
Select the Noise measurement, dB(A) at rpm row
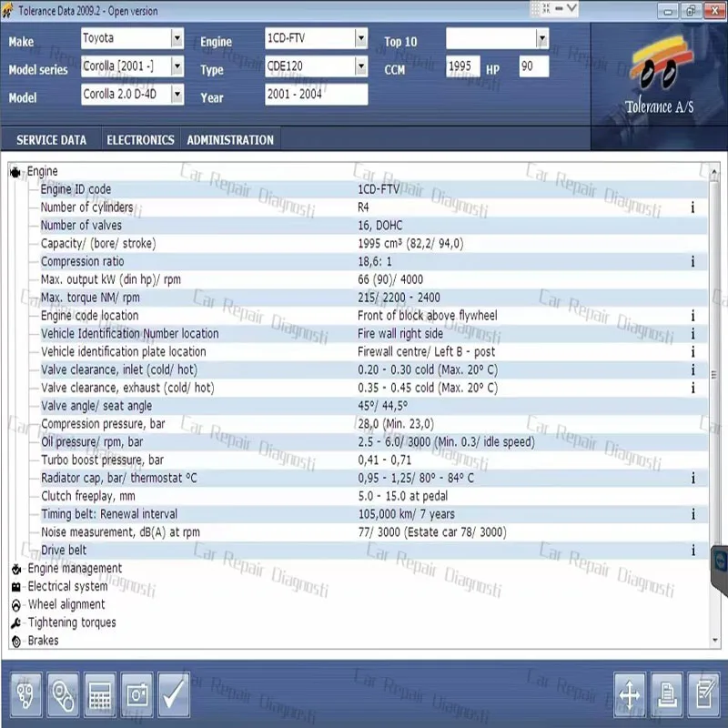point(374,532)
